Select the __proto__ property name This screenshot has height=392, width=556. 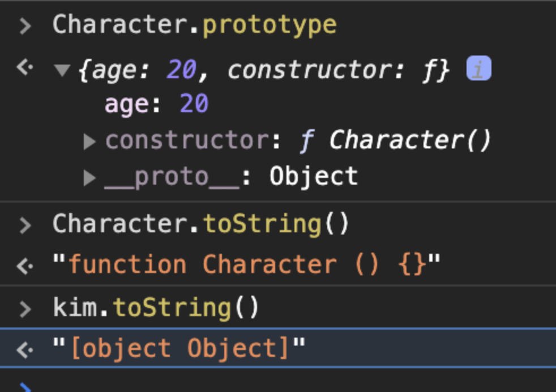(172, 177)
